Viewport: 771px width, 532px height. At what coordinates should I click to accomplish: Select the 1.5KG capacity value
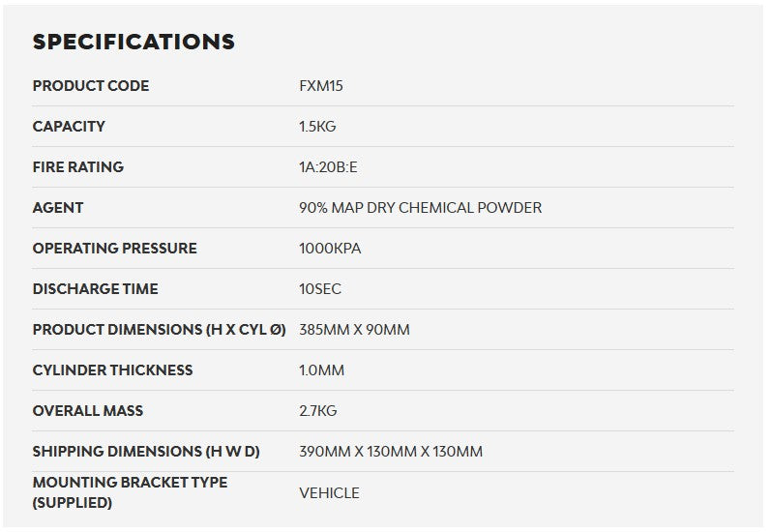317,127
